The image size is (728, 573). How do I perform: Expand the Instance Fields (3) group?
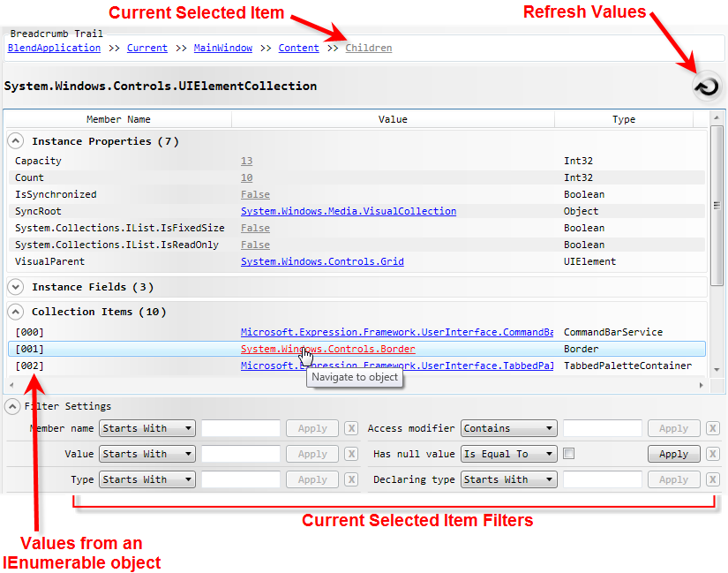[x=15, y=287]
